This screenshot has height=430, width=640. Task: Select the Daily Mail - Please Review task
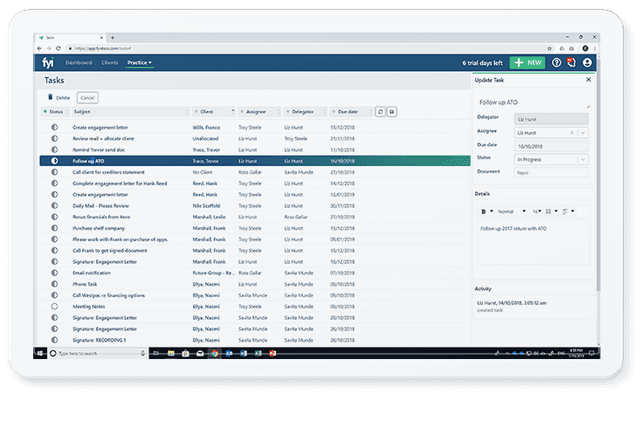coord(255,206)
